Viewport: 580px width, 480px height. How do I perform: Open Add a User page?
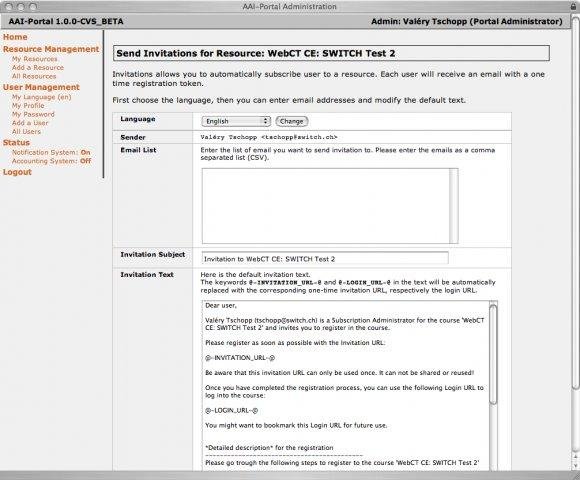30,123
